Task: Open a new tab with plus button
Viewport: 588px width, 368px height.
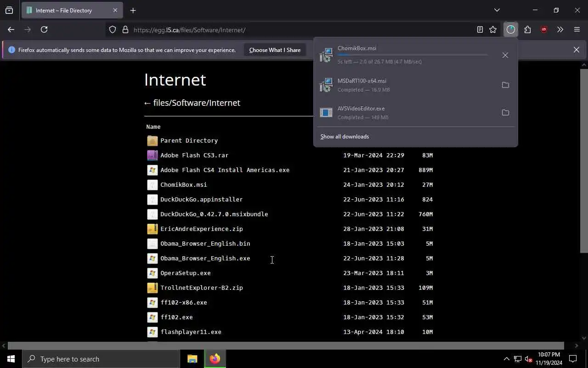Action: pos(133,10)
